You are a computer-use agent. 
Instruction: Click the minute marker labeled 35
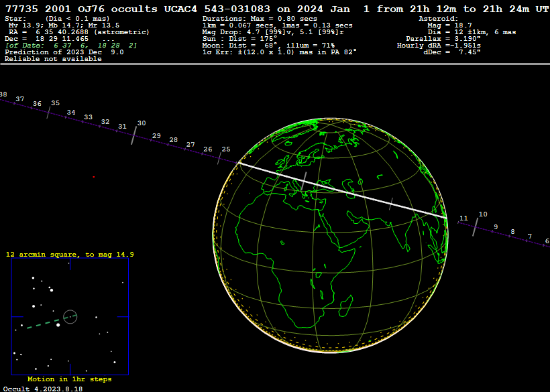[x=56, y=103]
